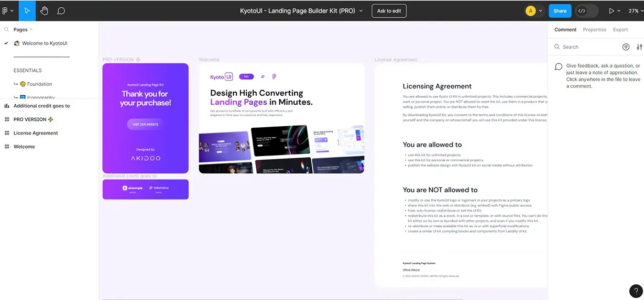Select the Hand tool

pyautogui.click(x=45, y=10)
